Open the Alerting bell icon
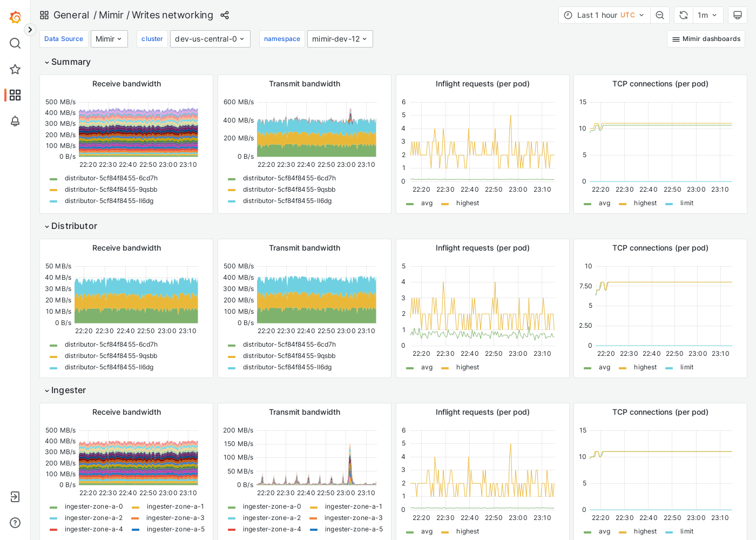 click(15, 122)
